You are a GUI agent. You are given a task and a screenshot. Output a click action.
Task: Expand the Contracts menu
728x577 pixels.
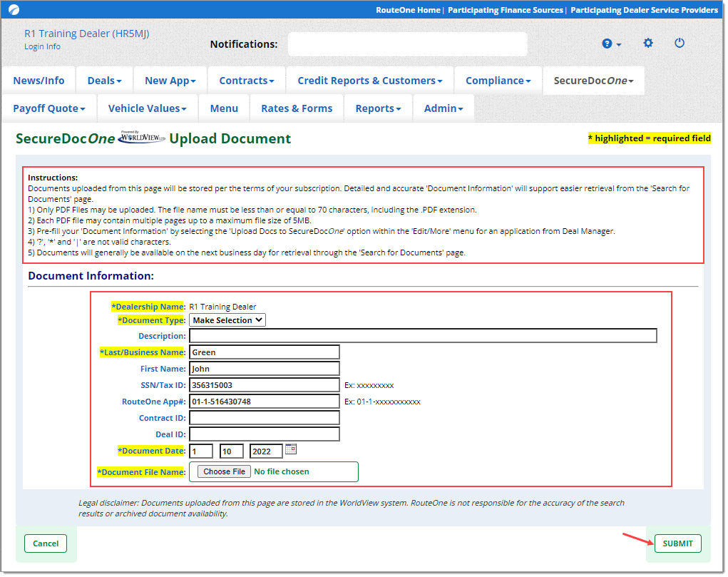pyautogui.click(x=247, y=81)
